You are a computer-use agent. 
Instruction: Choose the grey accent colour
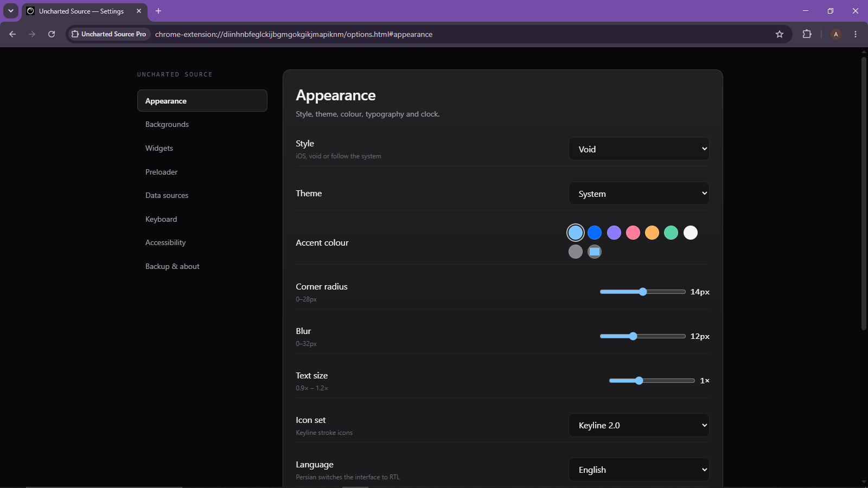tap(576, 252)
